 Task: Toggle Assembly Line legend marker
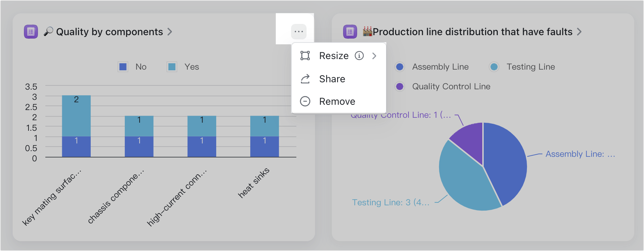coord(400,67)
